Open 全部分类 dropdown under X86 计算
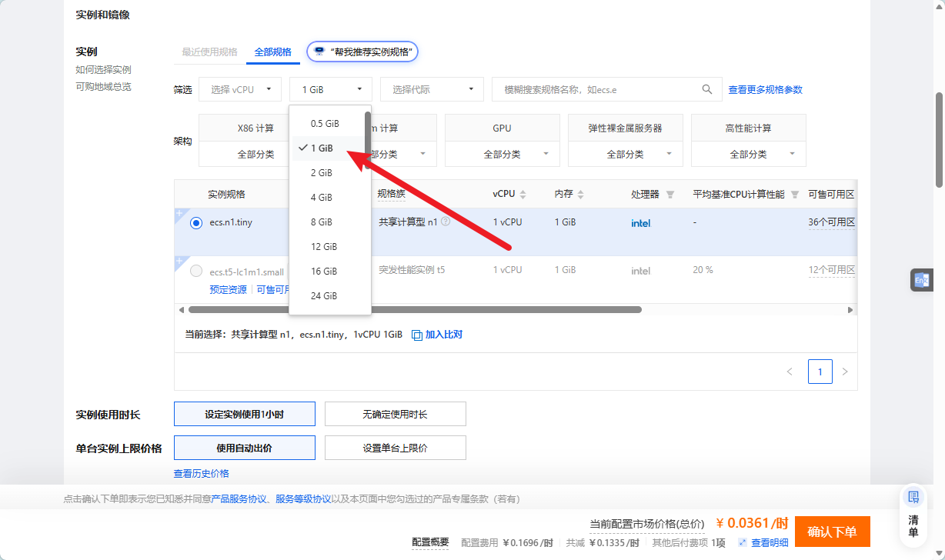Screen dimensions: 945x560 [243, 155]
